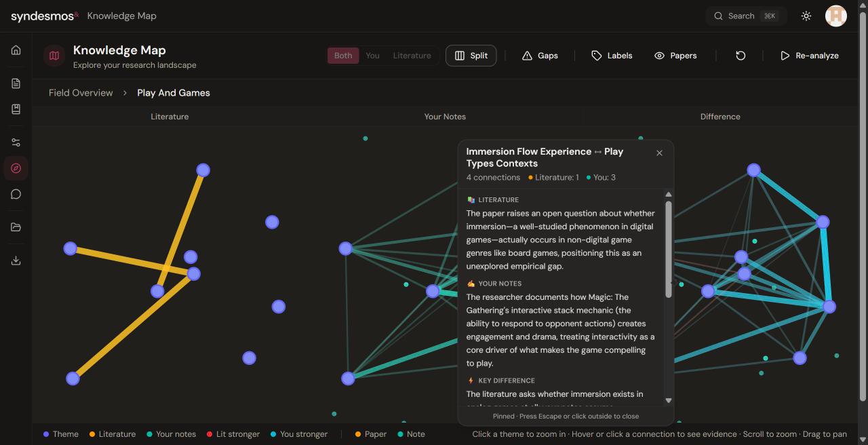
Task: Open the library book icon in sidebar
Action: click(x=16, y=109)
